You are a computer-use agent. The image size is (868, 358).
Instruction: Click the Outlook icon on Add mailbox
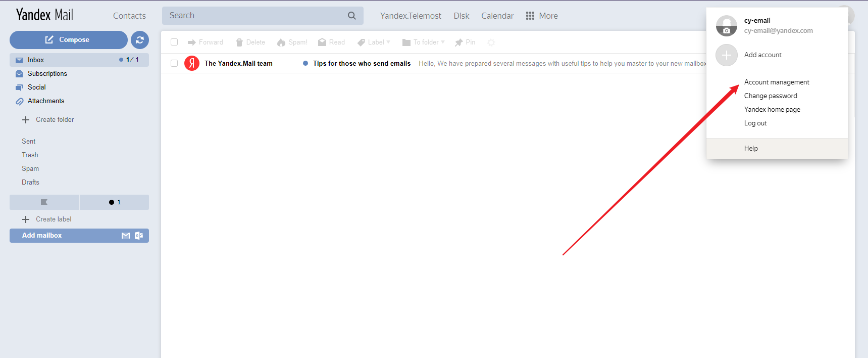[139, 236]
